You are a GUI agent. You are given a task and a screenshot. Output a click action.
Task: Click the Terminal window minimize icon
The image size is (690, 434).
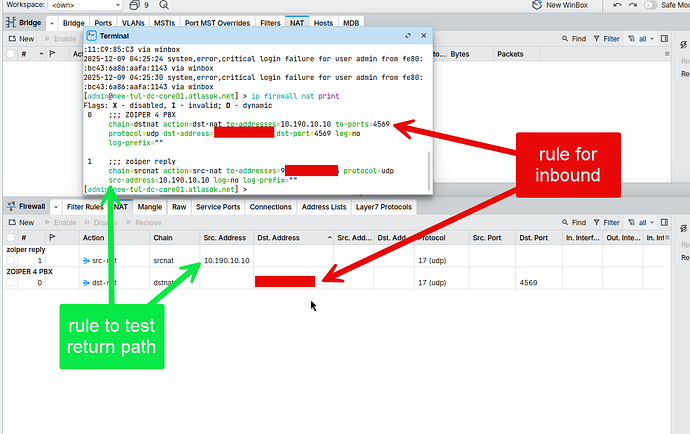coord(394,33)
